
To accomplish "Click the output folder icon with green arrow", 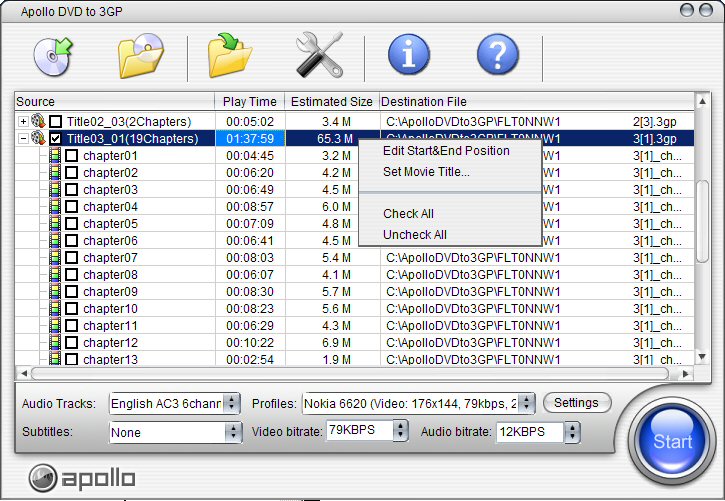I will click(x=231, y=55).
